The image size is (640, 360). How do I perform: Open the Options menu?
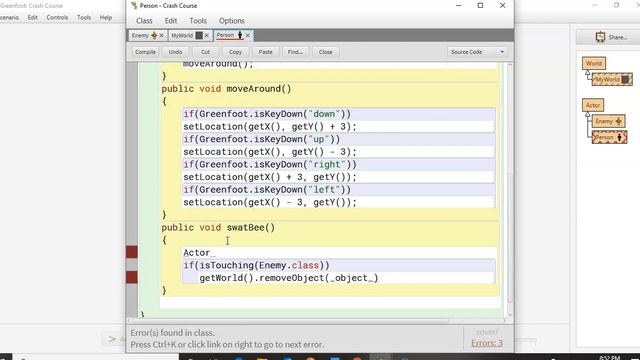pyautogui.click(x=231, y=20)
